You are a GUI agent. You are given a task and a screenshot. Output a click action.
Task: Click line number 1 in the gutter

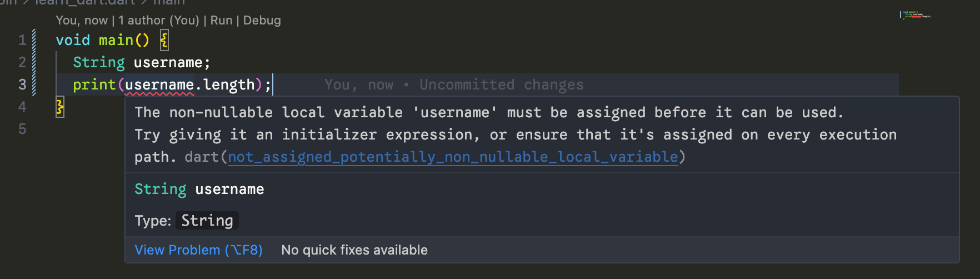pos(22,40)
